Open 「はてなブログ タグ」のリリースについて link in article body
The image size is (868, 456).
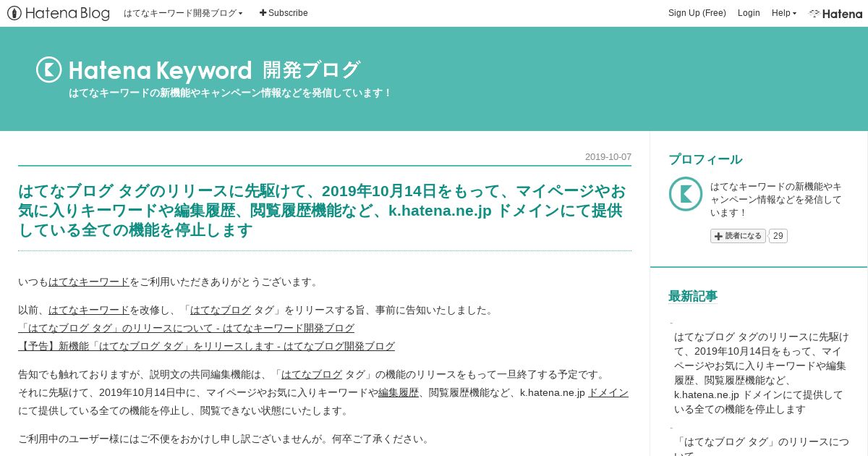(x=187, y=328)
